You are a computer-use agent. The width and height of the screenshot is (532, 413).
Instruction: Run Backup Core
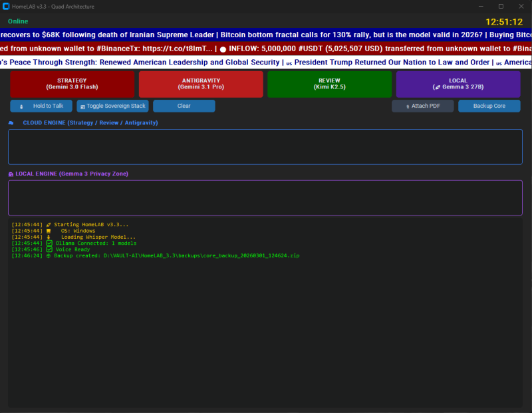click(489, 106)
